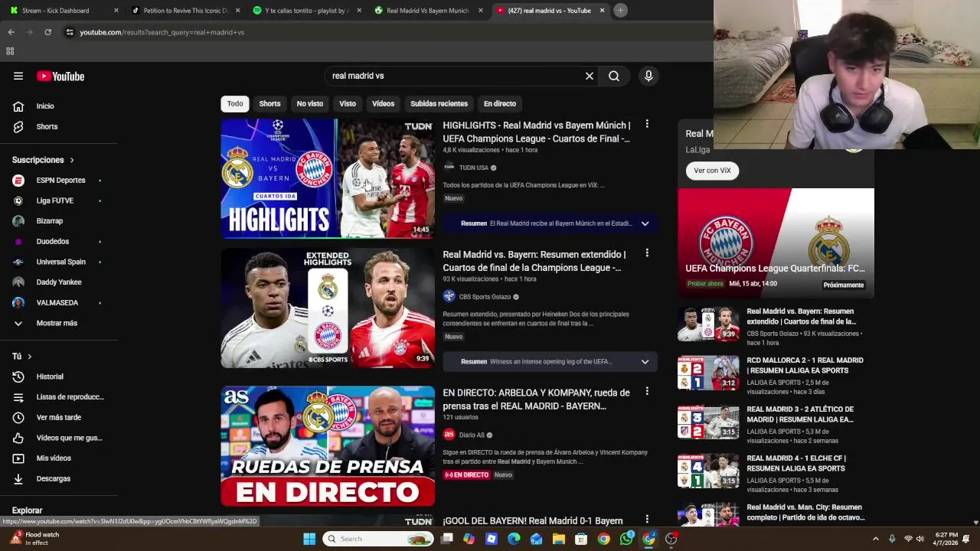Open CBS Sports Golazo channel link
Screen dimensions: 980x551
(485, 297)
